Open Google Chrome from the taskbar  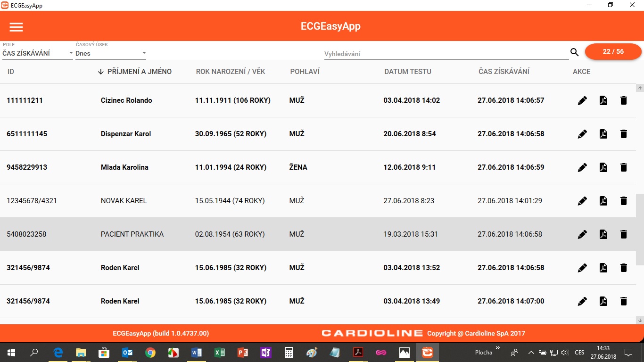coord(150,353)
